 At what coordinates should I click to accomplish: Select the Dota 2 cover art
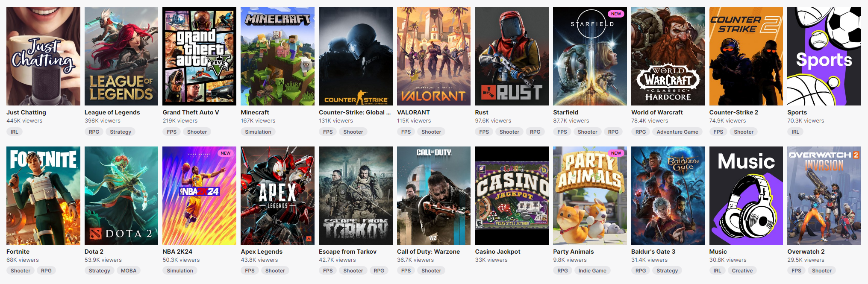click(x=121, y=196)
